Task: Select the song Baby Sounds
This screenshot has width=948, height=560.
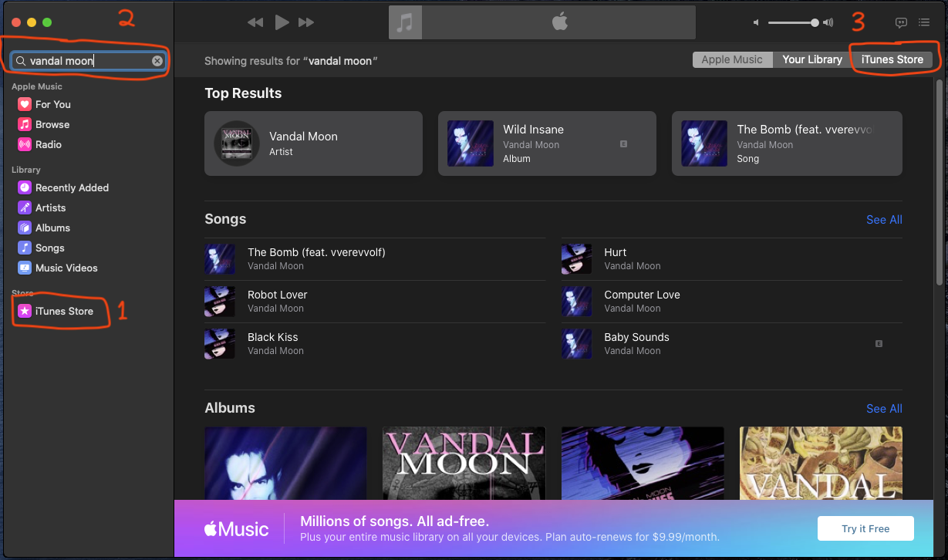Action: [x=732, y=344]
